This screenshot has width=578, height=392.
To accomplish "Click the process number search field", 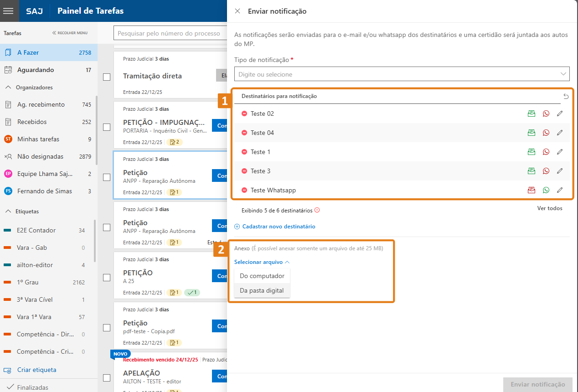I will point(170,33).
